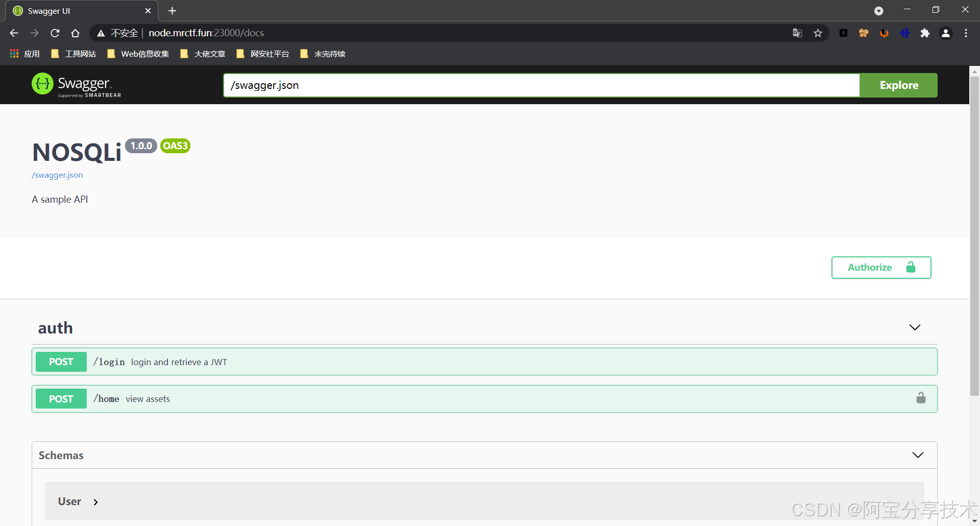This screenshot has height=526, width=980.
Task: Open the Web信息收集 bookmarks folder
Action: click(138, 54)
